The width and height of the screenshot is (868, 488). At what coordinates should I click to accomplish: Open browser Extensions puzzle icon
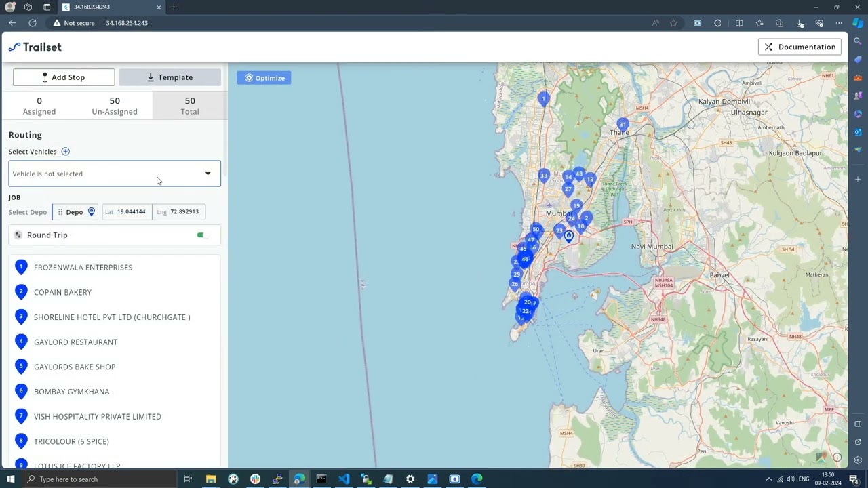717,23
